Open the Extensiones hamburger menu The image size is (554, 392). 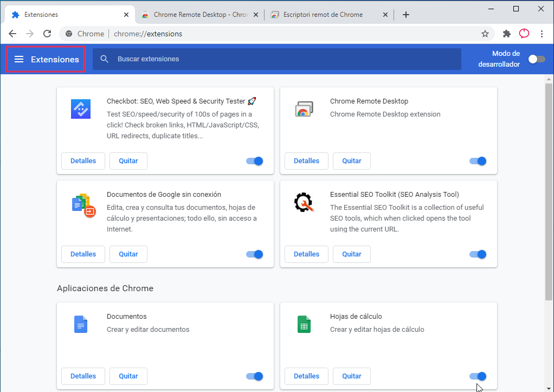tap(19, 59)
